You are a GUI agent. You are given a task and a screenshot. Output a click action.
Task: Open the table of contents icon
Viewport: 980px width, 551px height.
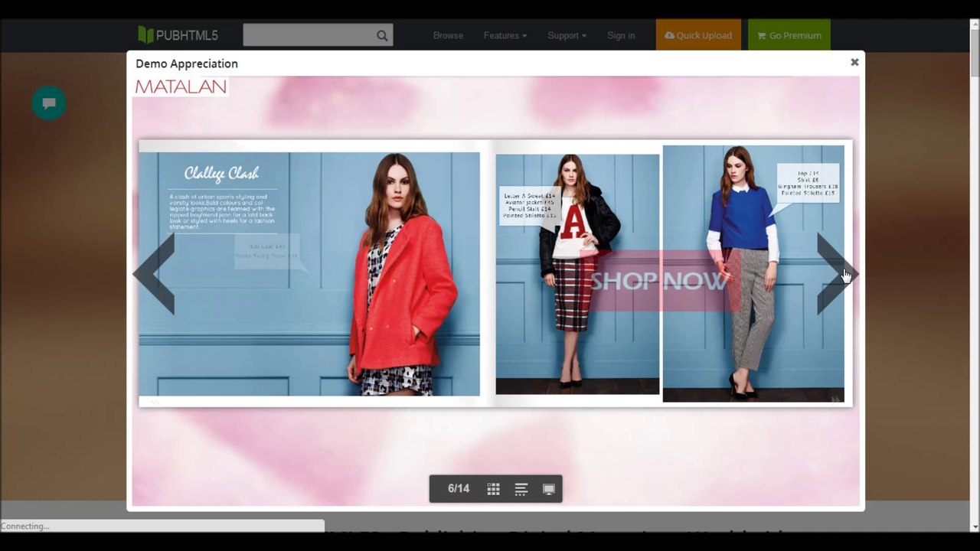tap(521, 489)
